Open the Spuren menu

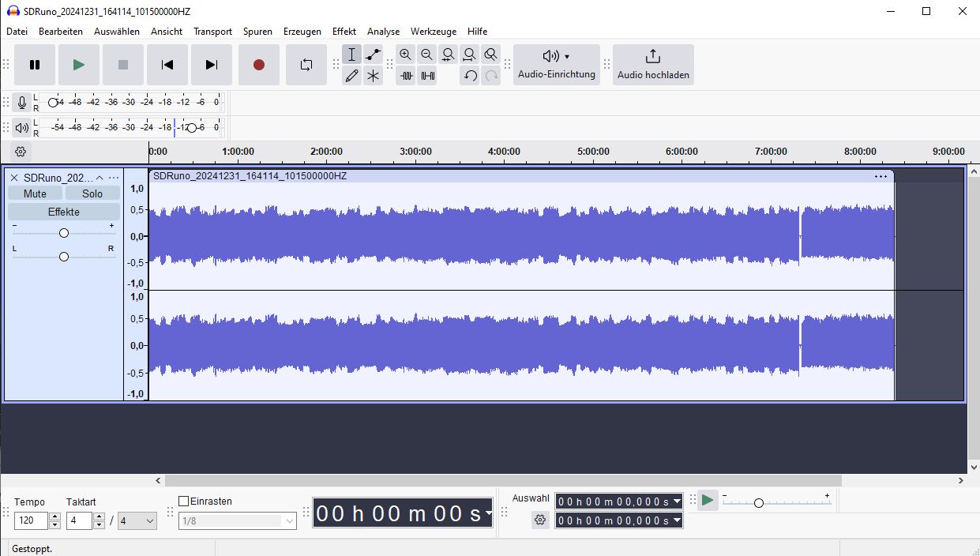pos(257,32)
